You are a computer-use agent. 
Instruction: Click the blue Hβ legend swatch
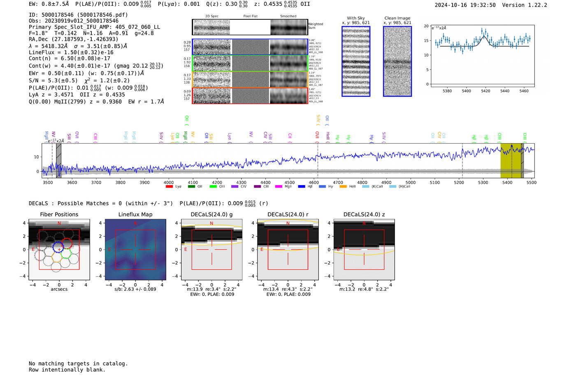[x=302, y=186]
